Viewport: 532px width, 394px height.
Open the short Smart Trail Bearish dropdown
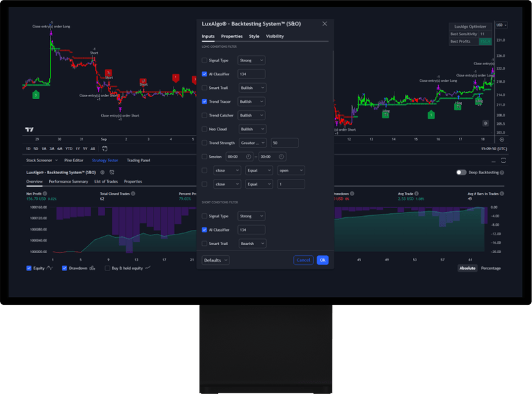point(253,243)
